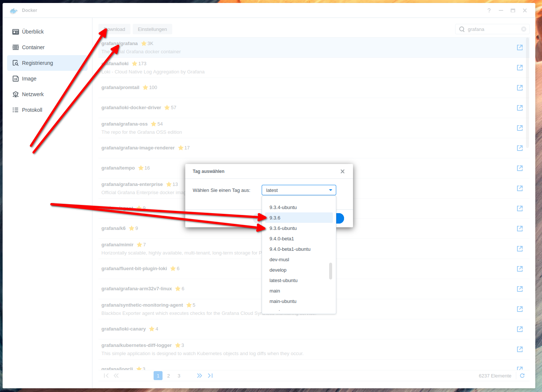Click the Einstellungen button
The image size is (542, 392).
pyautogui.click(x=152, y=29)
